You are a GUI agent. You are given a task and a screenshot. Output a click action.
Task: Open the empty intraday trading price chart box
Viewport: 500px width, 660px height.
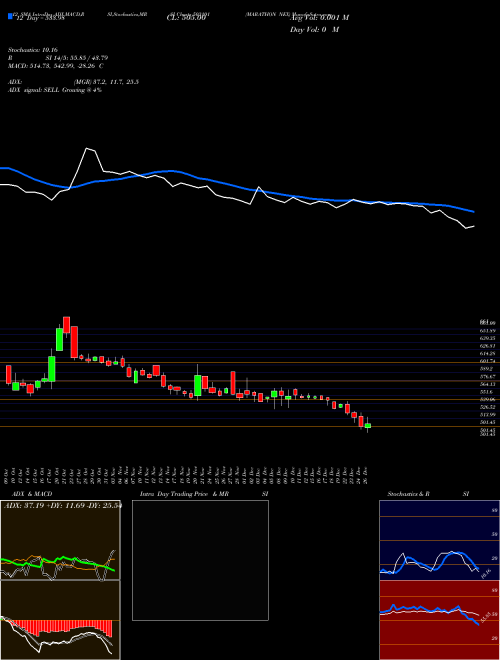click(x=200, y=560)
